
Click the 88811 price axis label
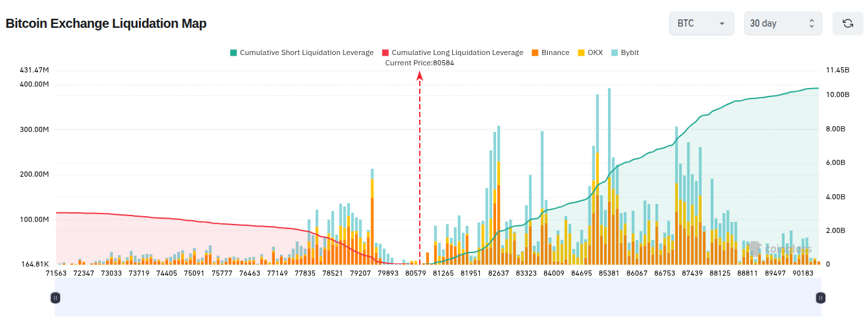(748, 274)
